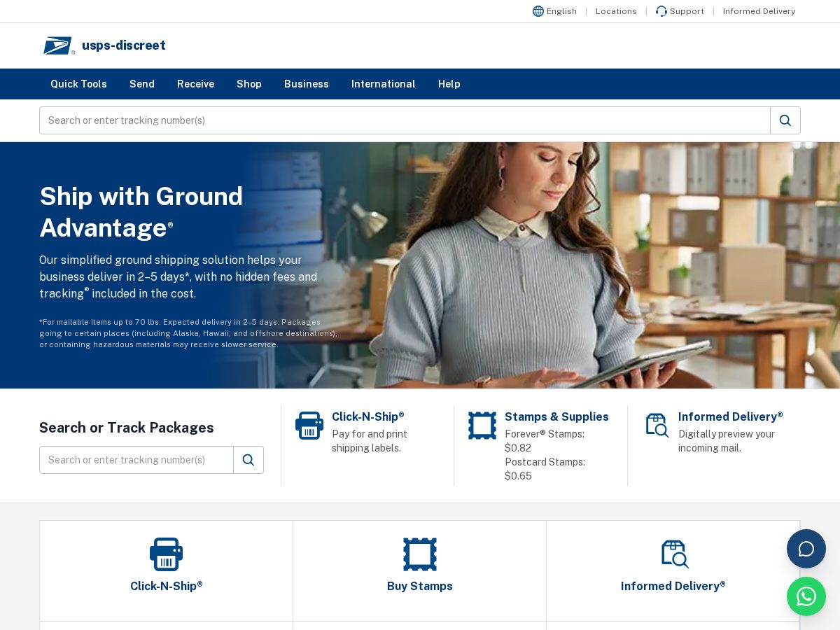The height and width of the screenshot is (630, 840).
Task: Open the Support link in top bar
Action: click(687, 11)
